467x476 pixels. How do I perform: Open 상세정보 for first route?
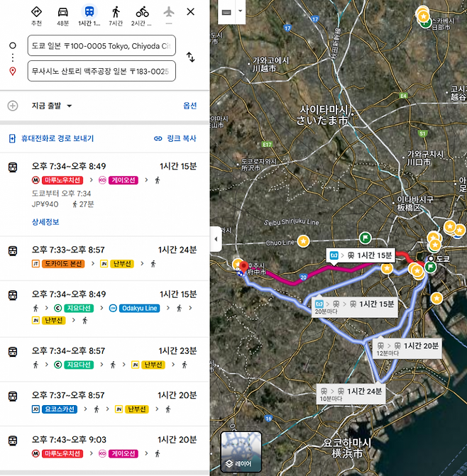(x=45, y=222)
